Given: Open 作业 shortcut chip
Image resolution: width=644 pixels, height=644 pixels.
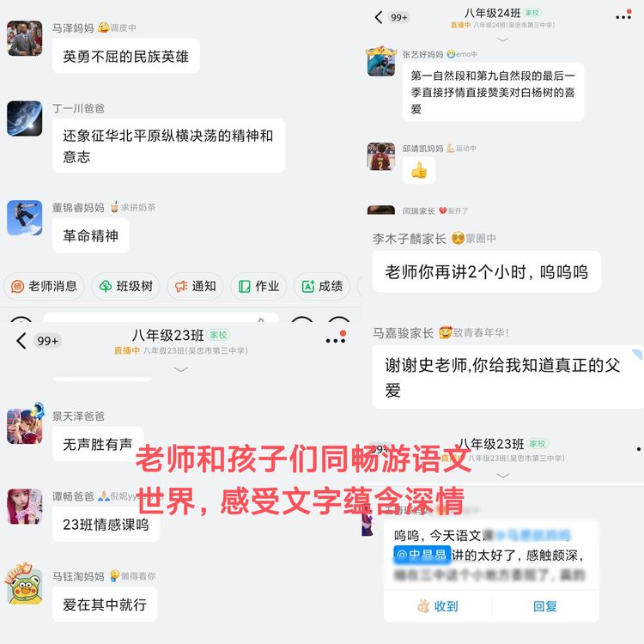Looking at the screenshot, I should click(258, 286).
